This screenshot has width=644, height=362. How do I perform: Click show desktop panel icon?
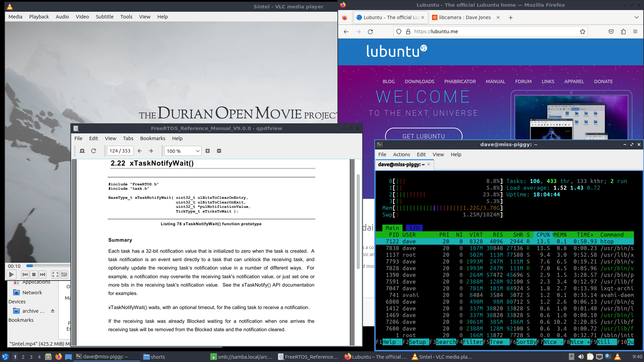68,357
